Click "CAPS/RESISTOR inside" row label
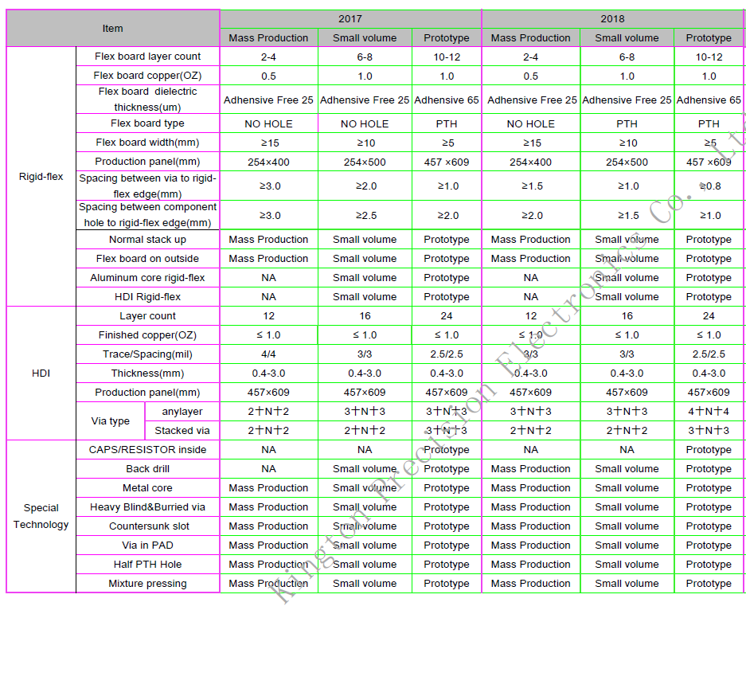This screenshot has width=746, height=700. [x=147, y=450]
